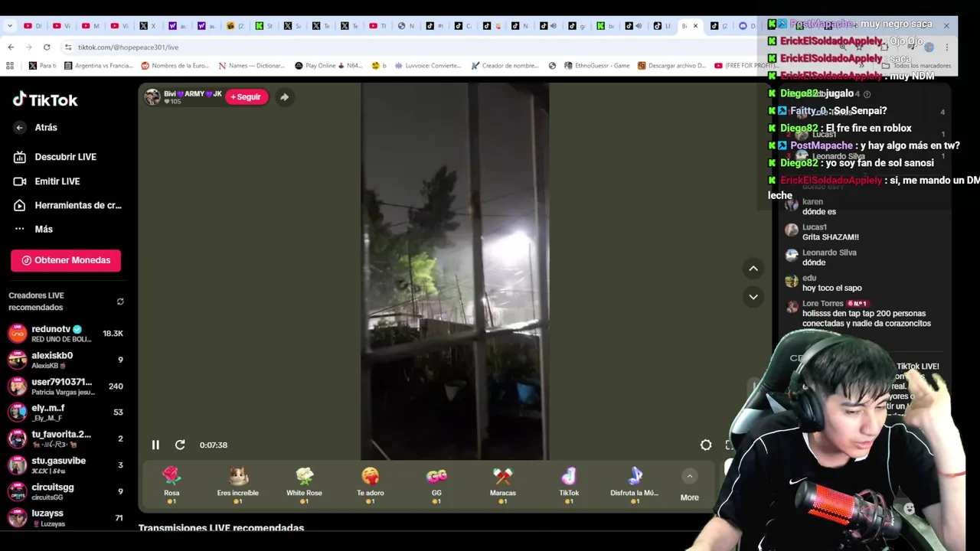Reload the live stream player
This screenshot has width=980, height=551.
(x=180, y=445)
